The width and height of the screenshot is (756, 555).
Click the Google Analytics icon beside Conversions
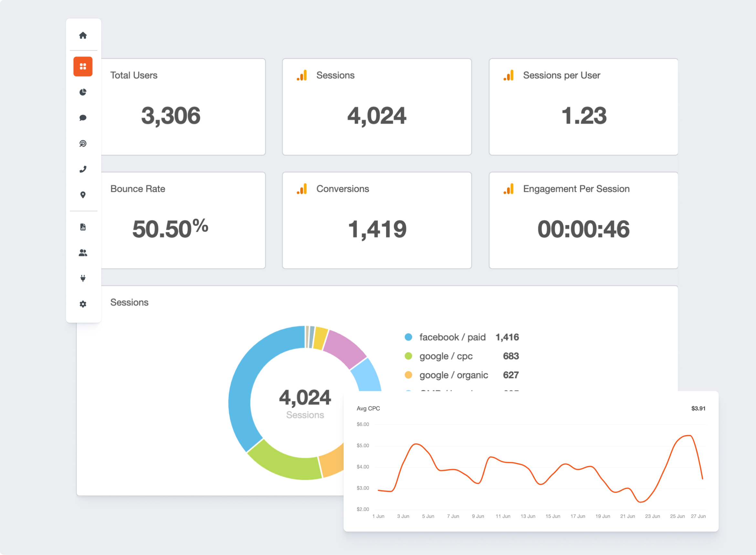(302, 189)
